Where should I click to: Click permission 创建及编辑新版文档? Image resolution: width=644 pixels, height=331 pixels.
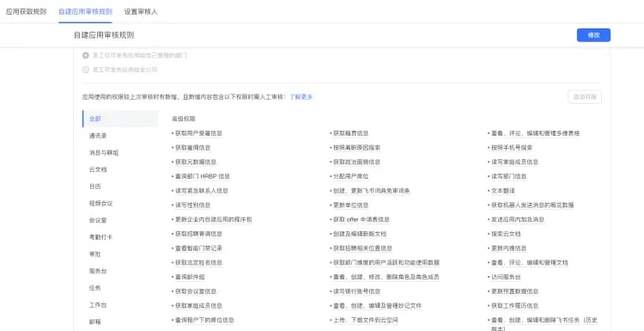pyautogui.click(x=360, y=234)
